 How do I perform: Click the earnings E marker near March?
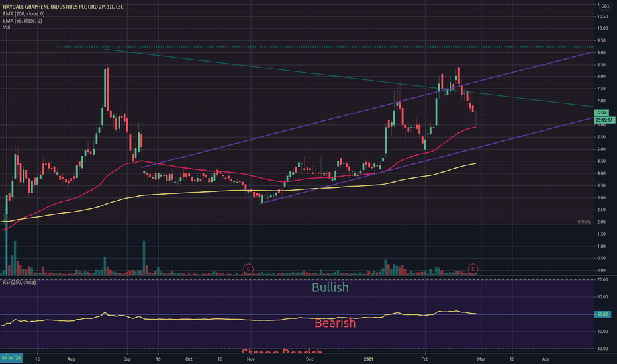pos(473,269)
